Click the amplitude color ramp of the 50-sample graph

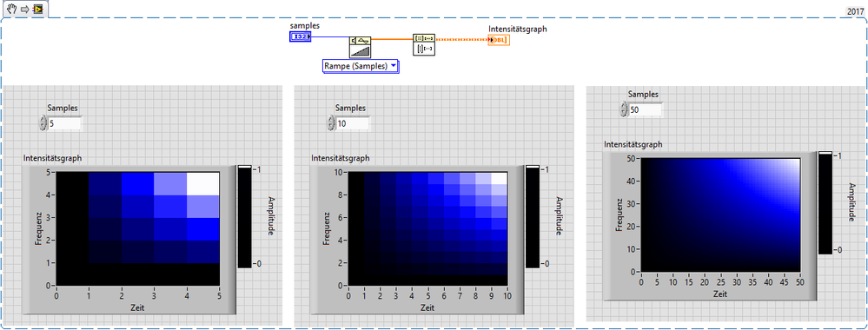pos(825,202)
